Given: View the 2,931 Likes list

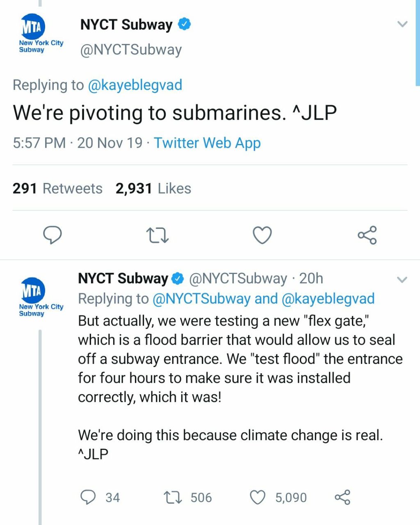Looking at the screenshot, I should tap(153, 188).
